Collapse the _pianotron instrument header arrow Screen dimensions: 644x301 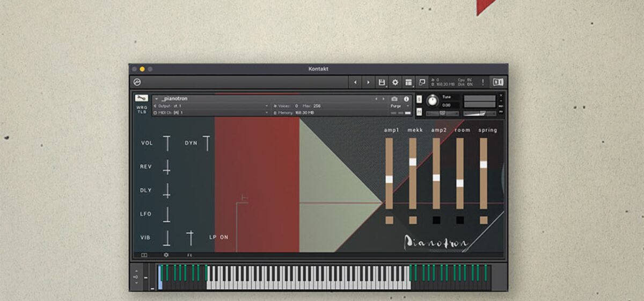pyautogui.click(x=156, y=99)
